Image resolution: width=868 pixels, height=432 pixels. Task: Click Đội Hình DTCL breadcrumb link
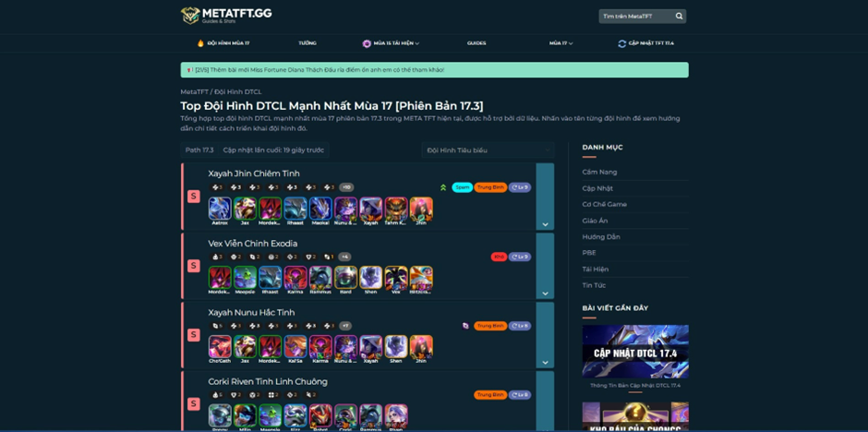[x=238, y=91]
